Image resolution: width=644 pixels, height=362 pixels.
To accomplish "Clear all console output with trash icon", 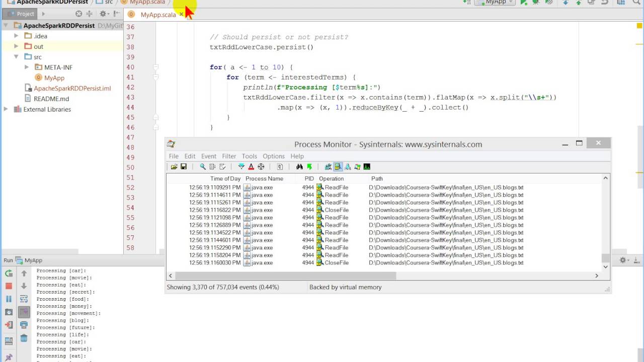I will coord(24,338).
